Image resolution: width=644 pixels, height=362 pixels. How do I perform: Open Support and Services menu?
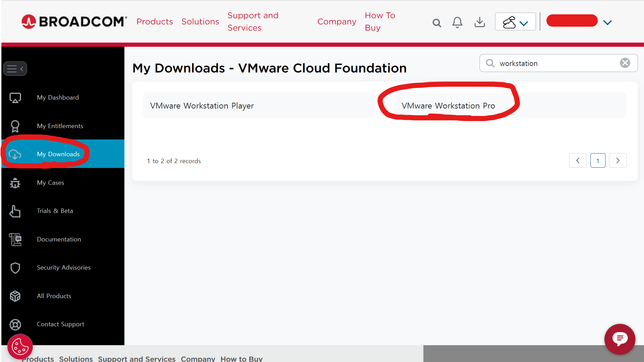click(253, 22)
